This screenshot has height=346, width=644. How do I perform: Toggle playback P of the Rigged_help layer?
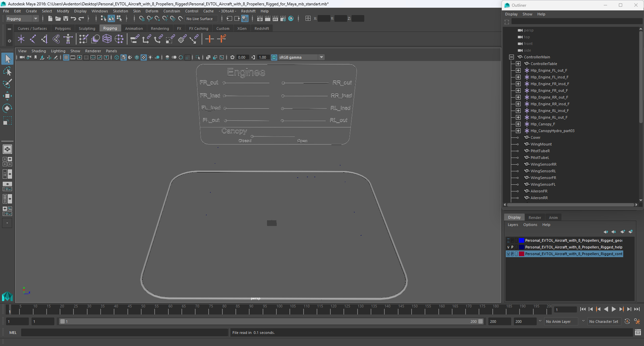point(512,247)
